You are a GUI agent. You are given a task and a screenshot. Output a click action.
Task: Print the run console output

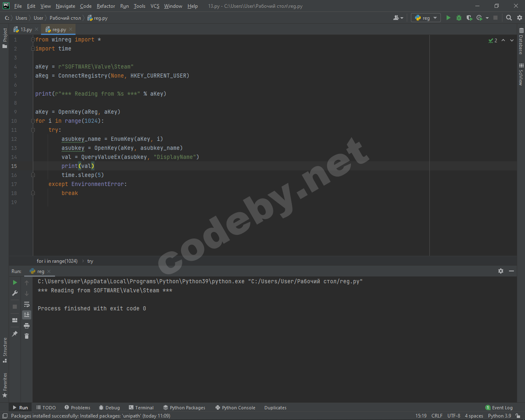(x=27, y=326)
